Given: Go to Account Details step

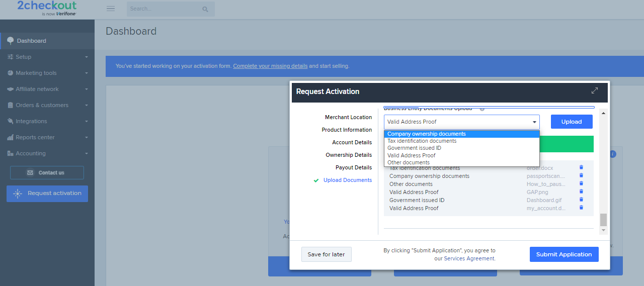Looking at the screenshot, I should click(352, 142).
